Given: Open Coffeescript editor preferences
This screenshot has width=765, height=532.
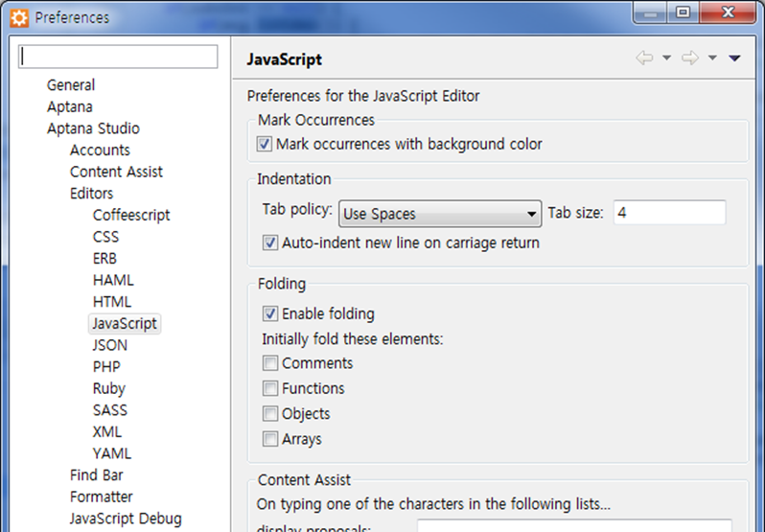Looking at the screenshot, I should coord(131,215).
